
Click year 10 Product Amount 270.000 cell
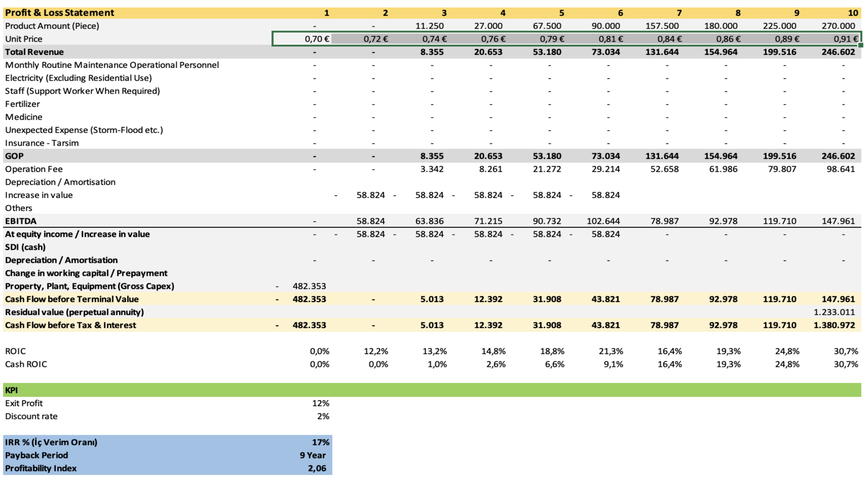(x=838, y=26)
